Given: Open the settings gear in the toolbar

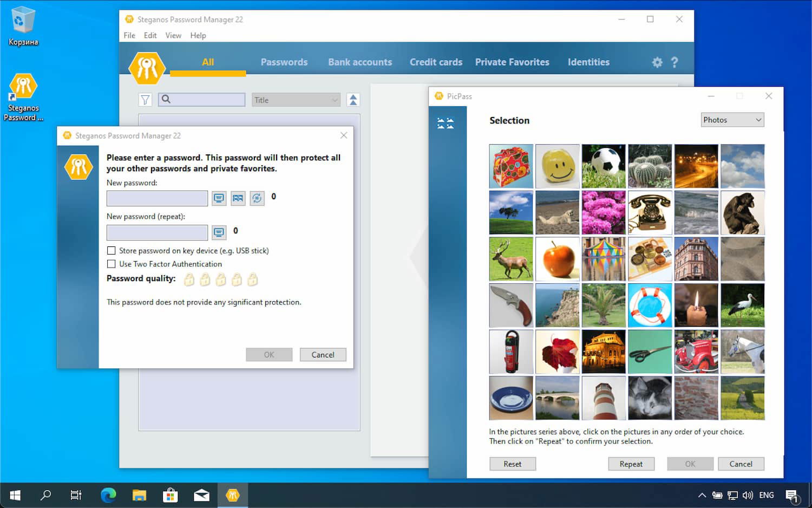Looking at the screenshot, I should click(x=657, y=62).
